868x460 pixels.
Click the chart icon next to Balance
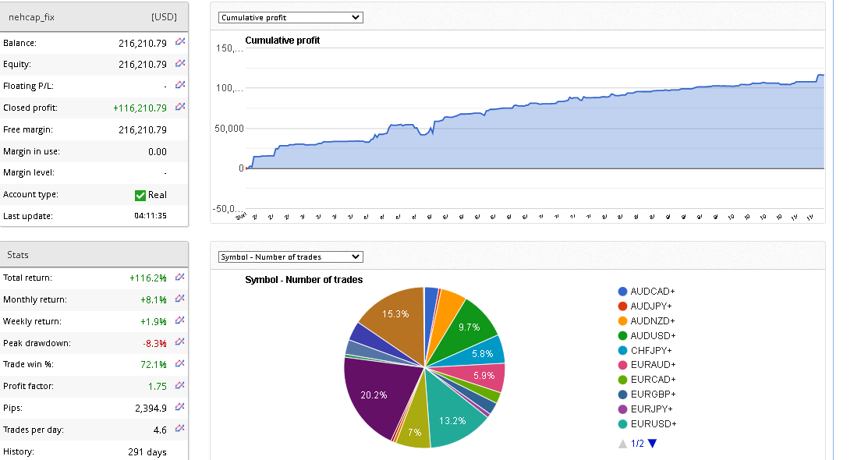pos(180,41)
